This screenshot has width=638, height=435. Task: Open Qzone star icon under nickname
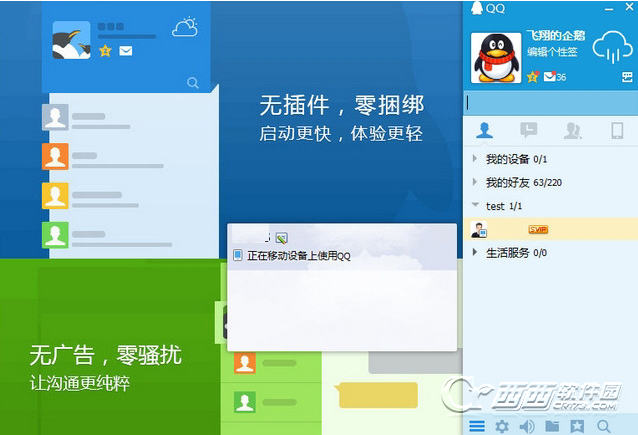tap(533, 77)
